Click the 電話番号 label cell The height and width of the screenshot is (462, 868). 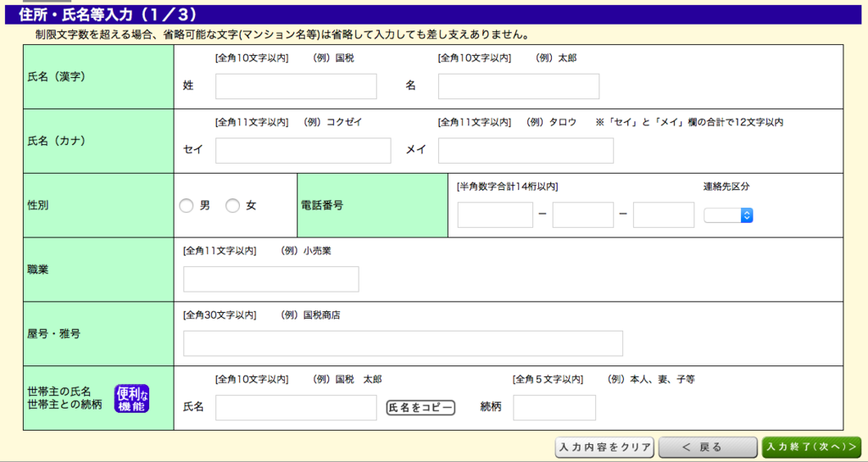coord(373,205)
